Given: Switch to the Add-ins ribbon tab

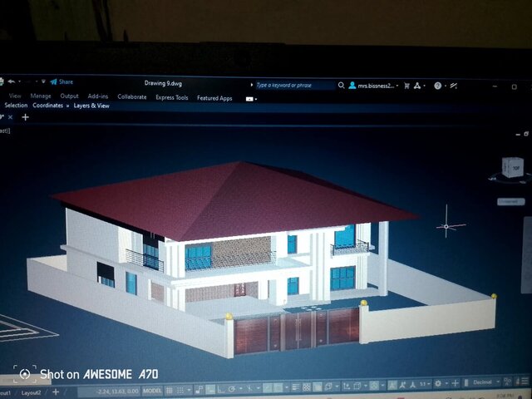Looking at the screenshot, I should 98,96.
